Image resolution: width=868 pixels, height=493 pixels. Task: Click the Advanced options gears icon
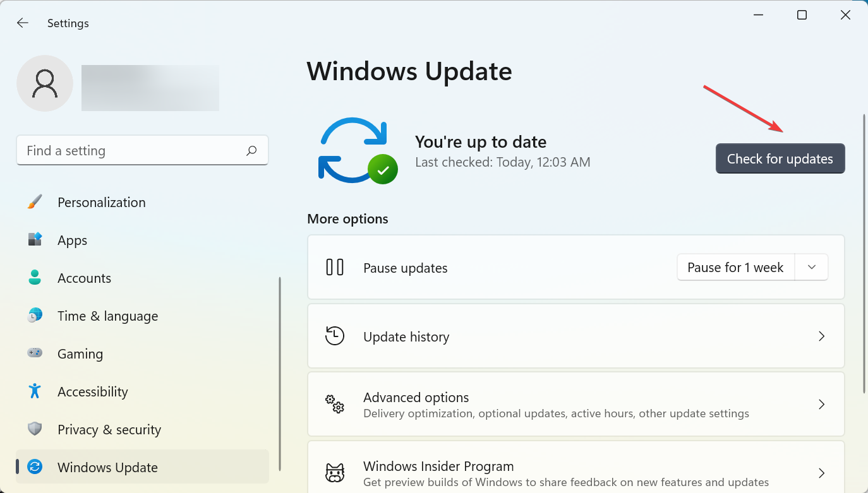(x=335, y=404)
